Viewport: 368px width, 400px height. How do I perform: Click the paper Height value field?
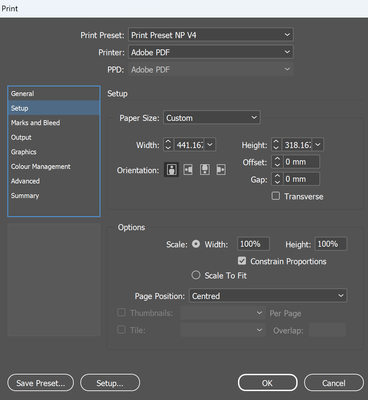tap(297, 145)
